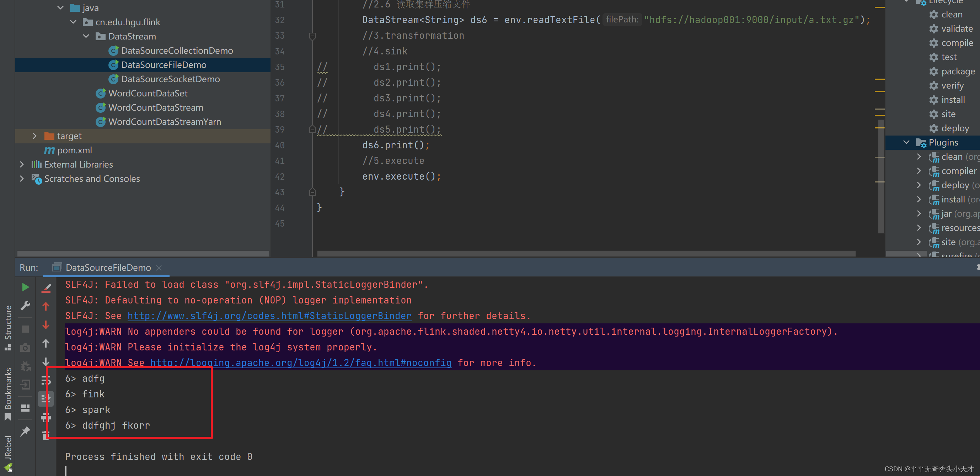Toggle soft-wrap lines in console

point(46,380)
